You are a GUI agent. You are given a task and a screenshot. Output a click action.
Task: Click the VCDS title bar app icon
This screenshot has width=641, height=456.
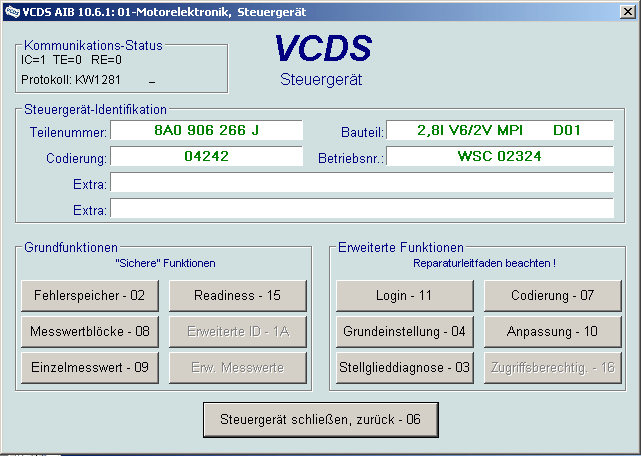[12, 12]
